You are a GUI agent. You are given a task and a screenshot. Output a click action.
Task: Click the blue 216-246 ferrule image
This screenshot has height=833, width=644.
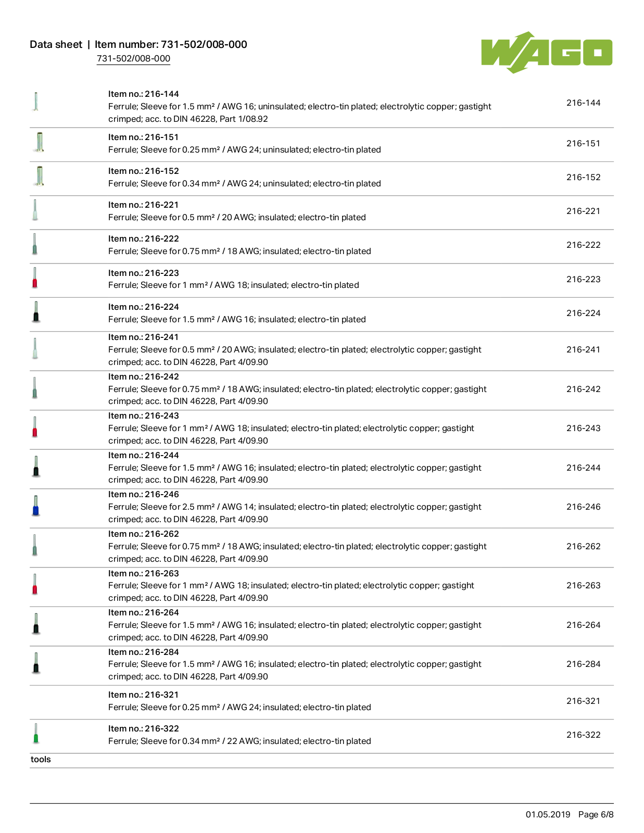pyautogui.click(x=36, y=506)
